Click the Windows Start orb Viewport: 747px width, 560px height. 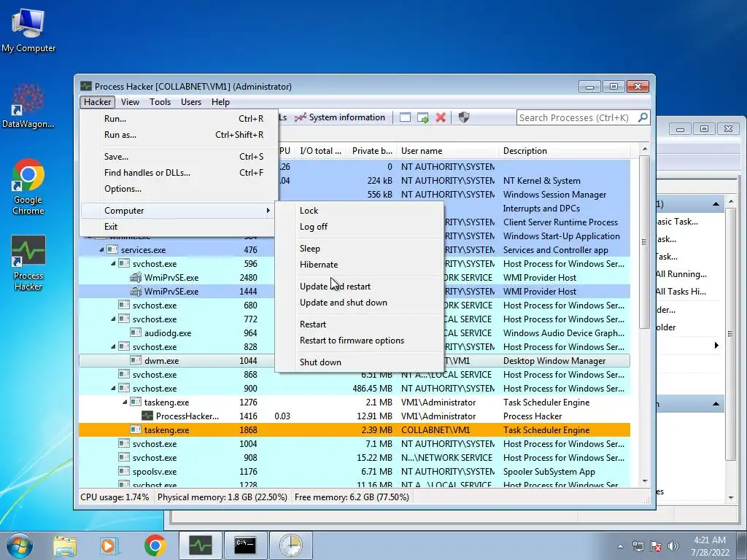click(x=20, y=545)
